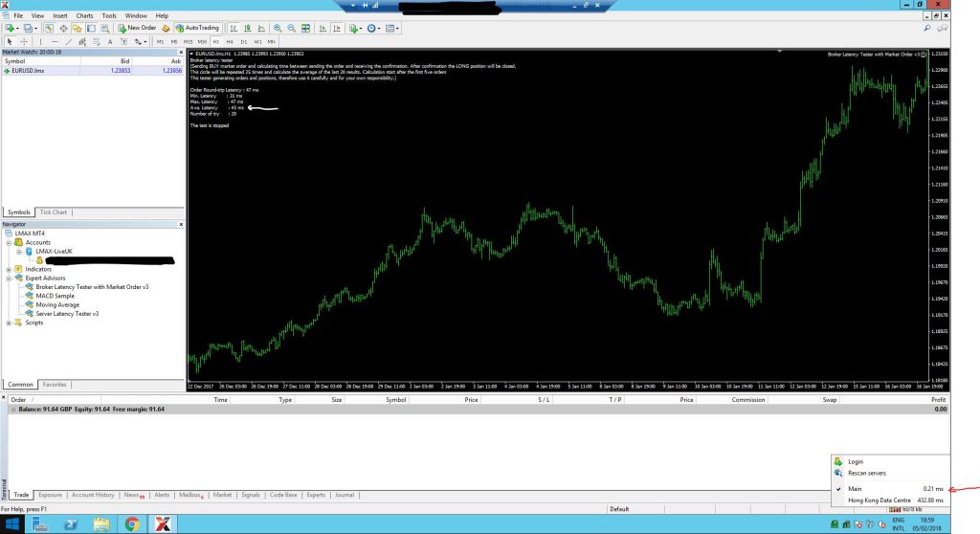The image size is (980, 534).
Task: Open Google Chrome from the taskbar
Action: (x=132, y=524)
